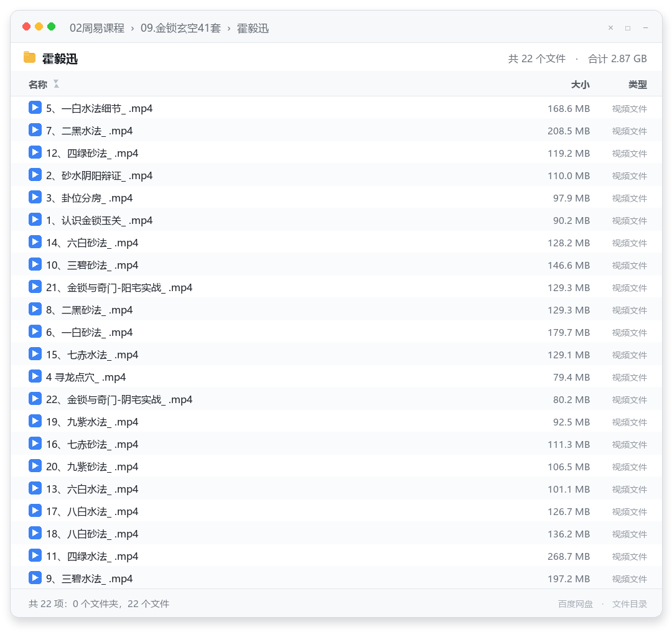The height and width of the screenshot is (632, 672).
Task: Select file name 9、三碧水法_.mp4
Action: point(90,579)
